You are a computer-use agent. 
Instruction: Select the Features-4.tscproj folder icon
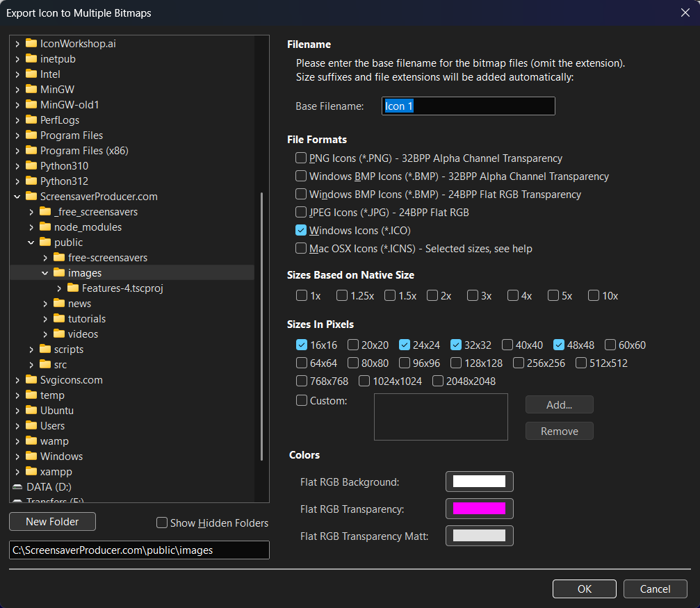[x=73, y=288]
